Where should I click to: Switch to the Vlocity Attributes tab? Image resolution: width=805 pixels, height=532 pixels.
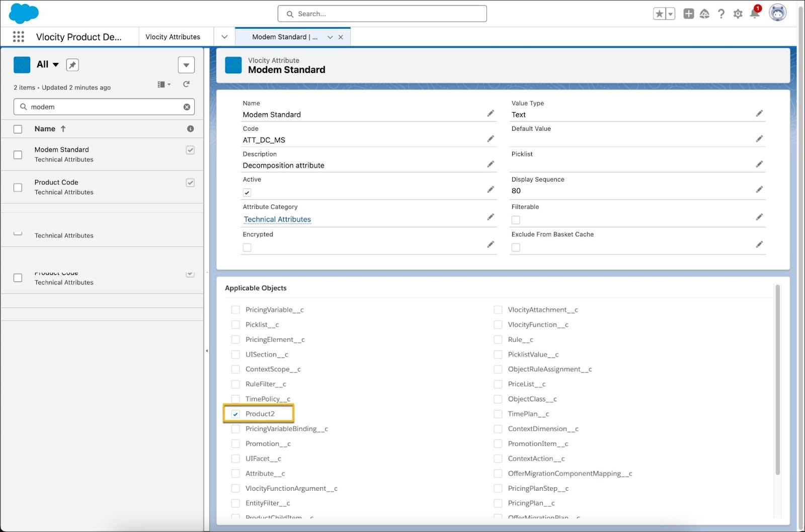[173, 37]
